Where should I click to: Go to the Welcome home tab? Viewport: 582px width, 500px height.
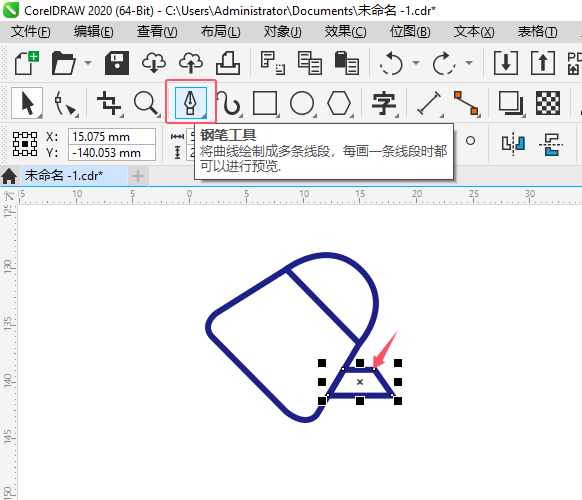coord(9,176)
